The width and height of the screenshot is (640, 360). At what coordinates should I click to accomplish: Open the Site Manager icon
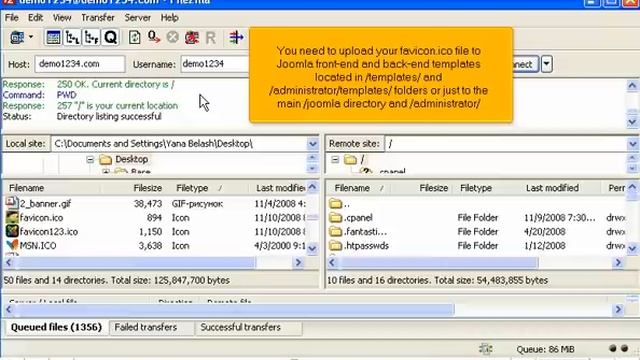point(17,38)
